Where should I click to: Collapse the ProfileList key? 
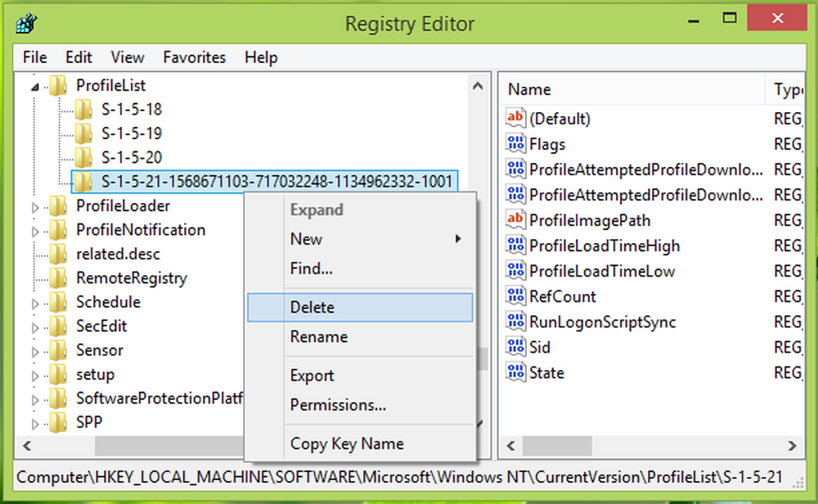(x=35, y=87)
